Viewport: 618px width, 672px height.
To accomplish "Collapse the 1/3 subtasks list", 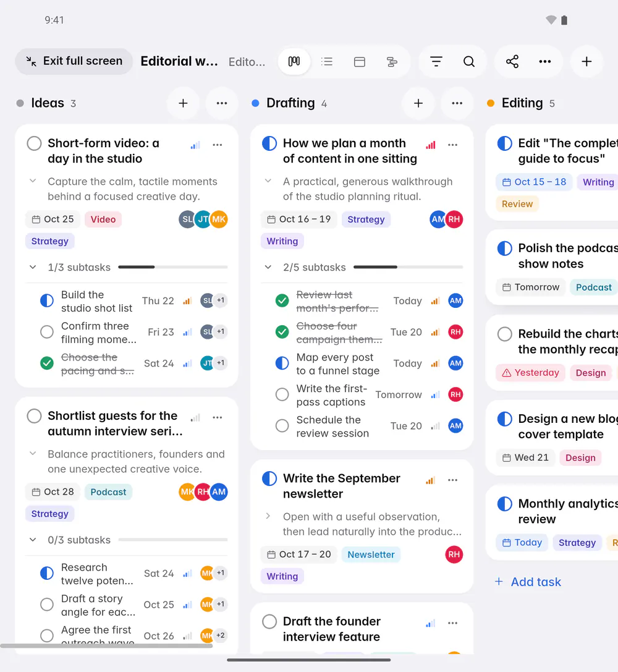I will click(33, 267).
